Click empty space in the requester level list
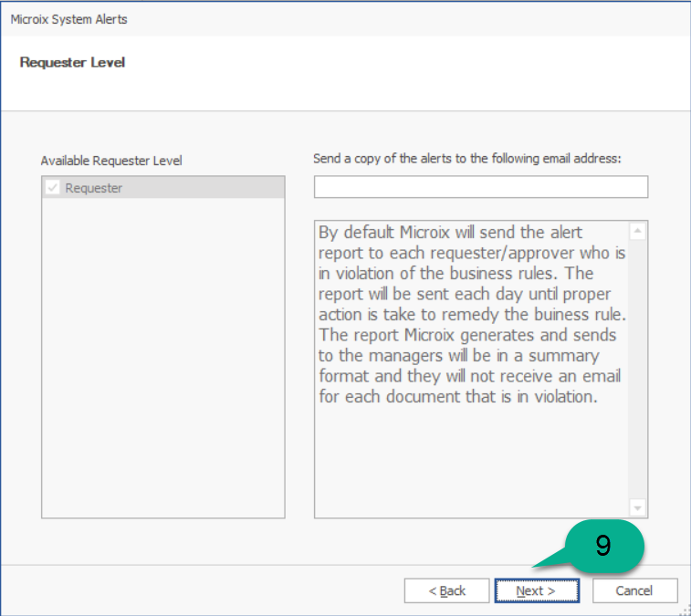 pyautogui.click(x=162, y=365)
